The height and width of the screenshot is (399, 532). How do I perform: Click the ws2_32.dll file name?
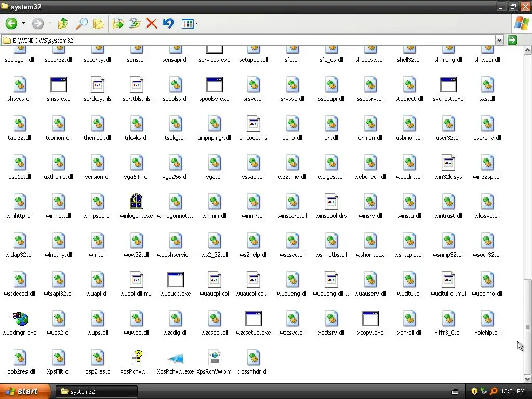click(215, 255)
